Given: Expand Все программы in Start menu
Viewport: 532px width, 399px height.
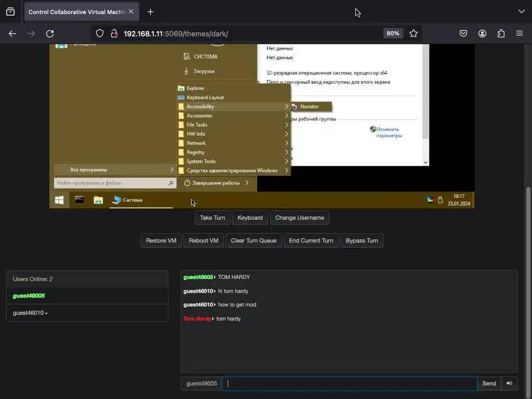Looking at the screenshot, I should pos(115,170).
